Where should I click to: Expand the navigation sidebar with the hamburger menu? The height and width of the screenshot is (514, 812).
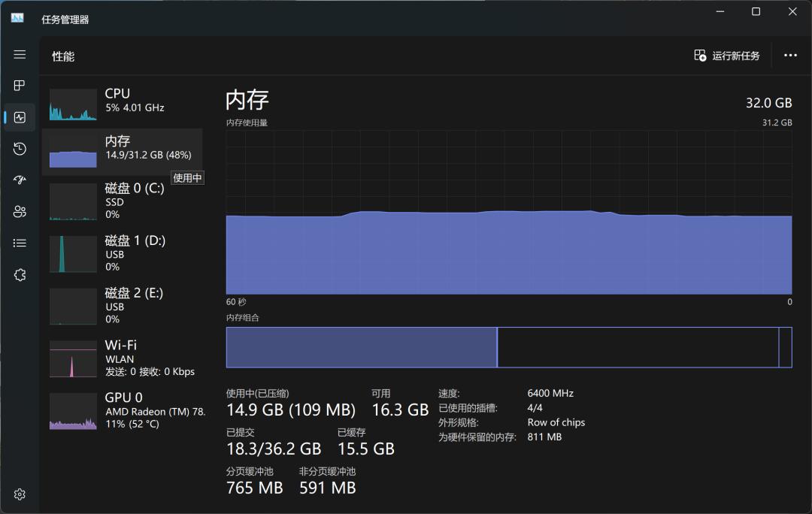tap(20, 54)
